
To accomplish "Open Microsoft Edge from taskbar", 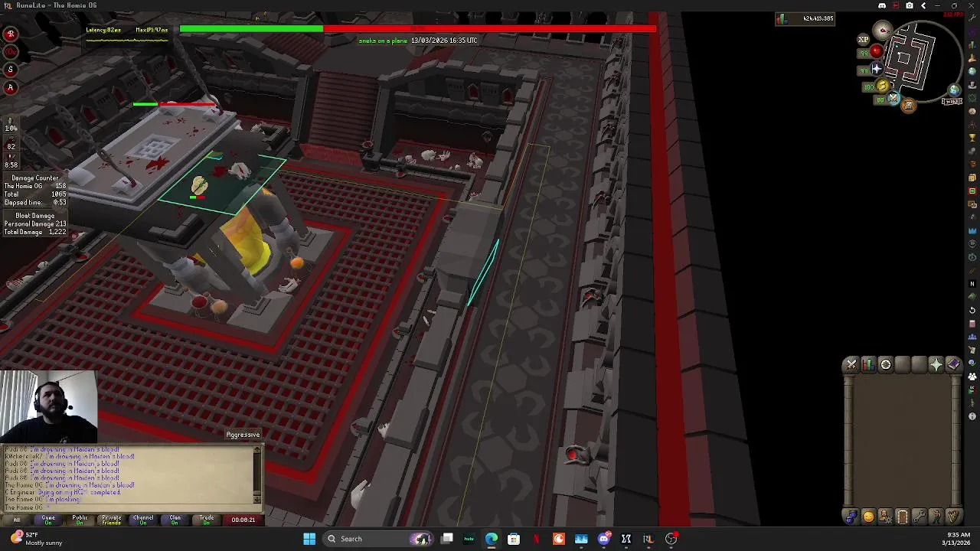I will pyautogui.click(x=491, y=539).
